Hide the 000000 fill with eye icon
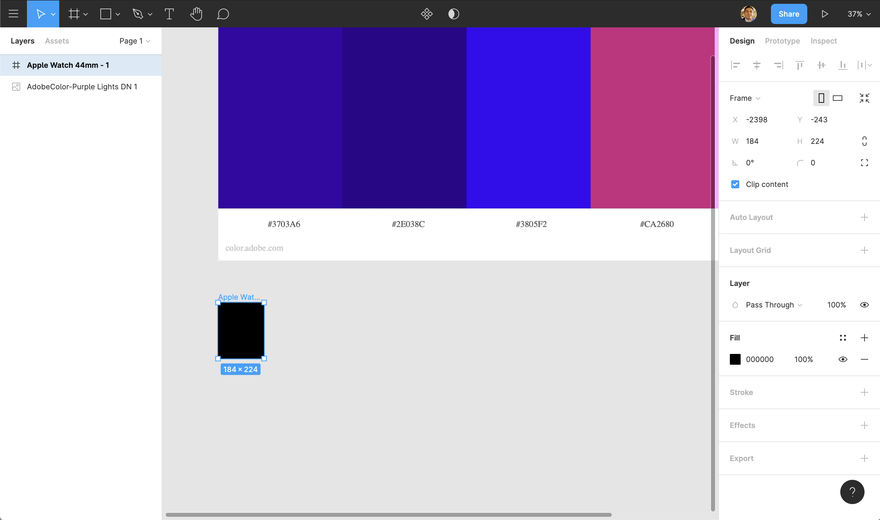The image size is (880, 520). click(842, 359)
